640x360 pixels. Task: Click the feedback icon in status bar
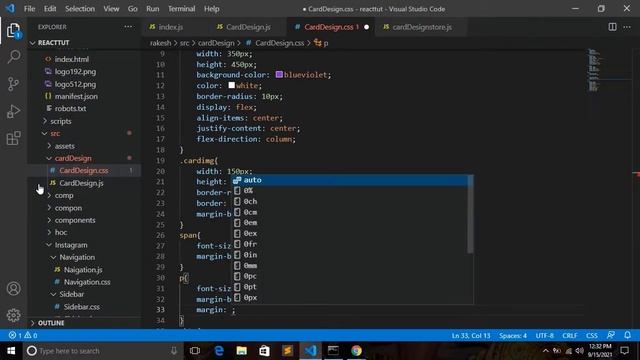pos(611,335)
